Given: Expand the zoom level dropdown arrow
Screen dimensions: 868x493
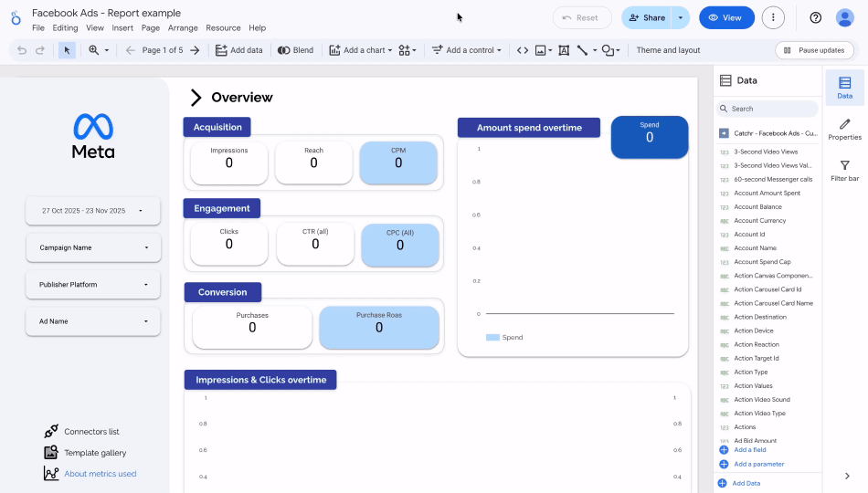Looking at the screenshot, I should click(x=107, y=50).
